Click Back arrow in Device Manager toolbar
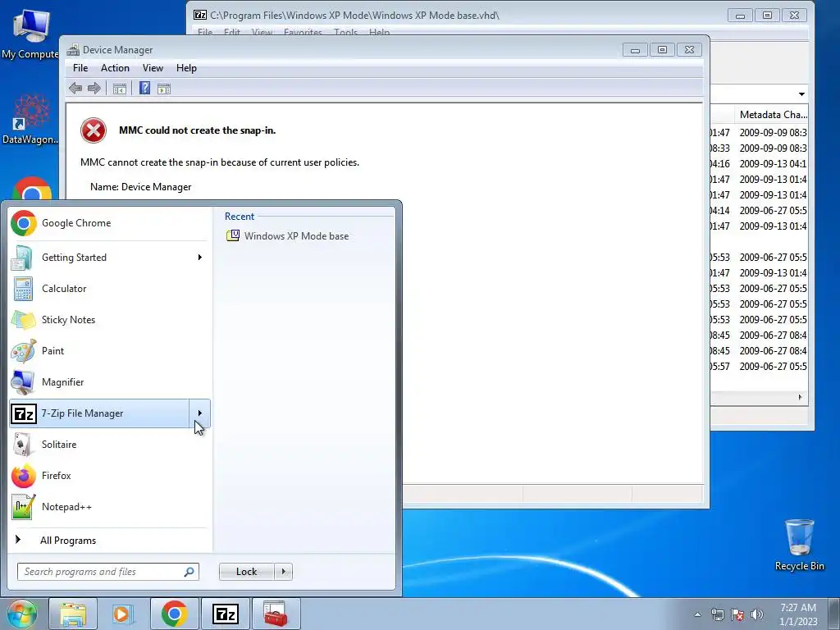This screenshot has height=630, width=840. (75, 89)
